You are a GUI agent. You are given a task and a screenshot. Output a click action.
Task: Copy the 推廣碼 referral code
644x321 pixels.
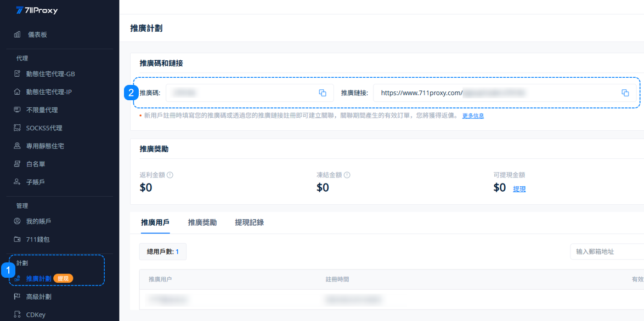click(x=323, y=93)
